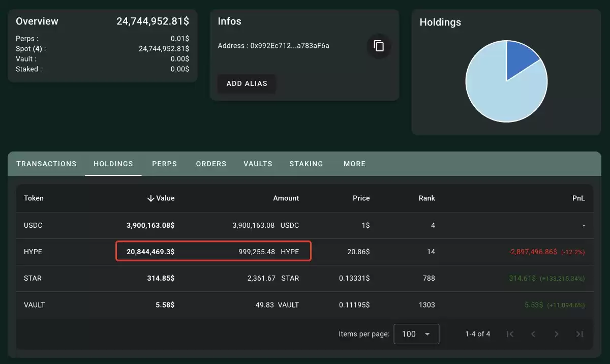Click the Perps 0.01$ overview value
The image size is (610, 364).
(180, 38)
